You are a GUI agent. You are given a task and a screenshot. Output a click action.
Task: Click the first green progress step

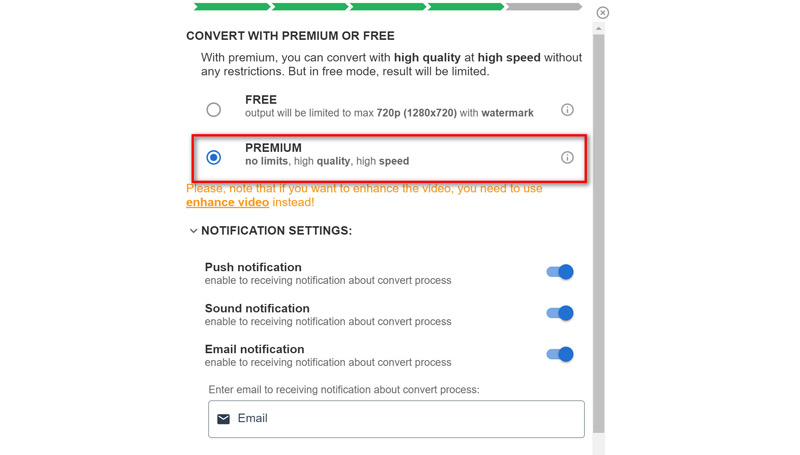click(232, 7)
